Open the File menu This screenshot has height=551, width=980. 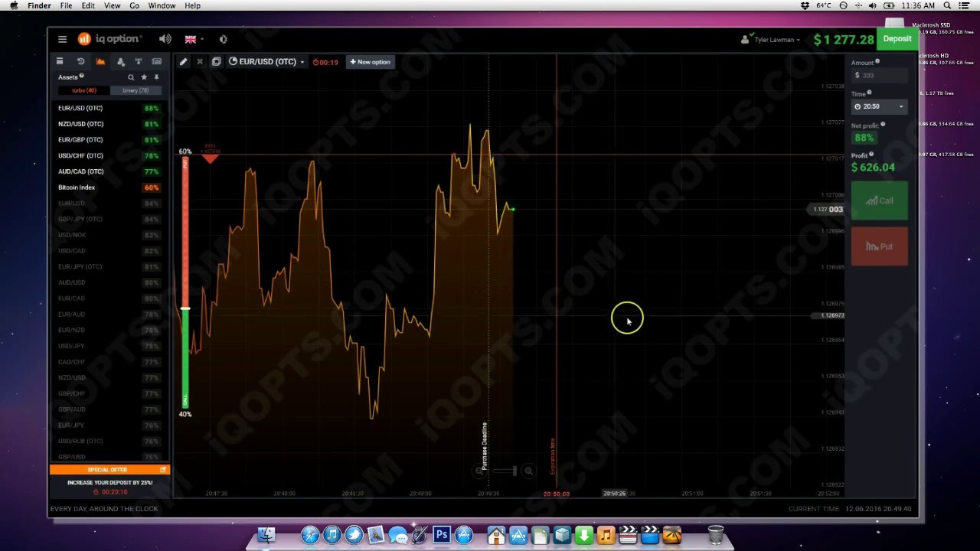[x=67, y=5]
